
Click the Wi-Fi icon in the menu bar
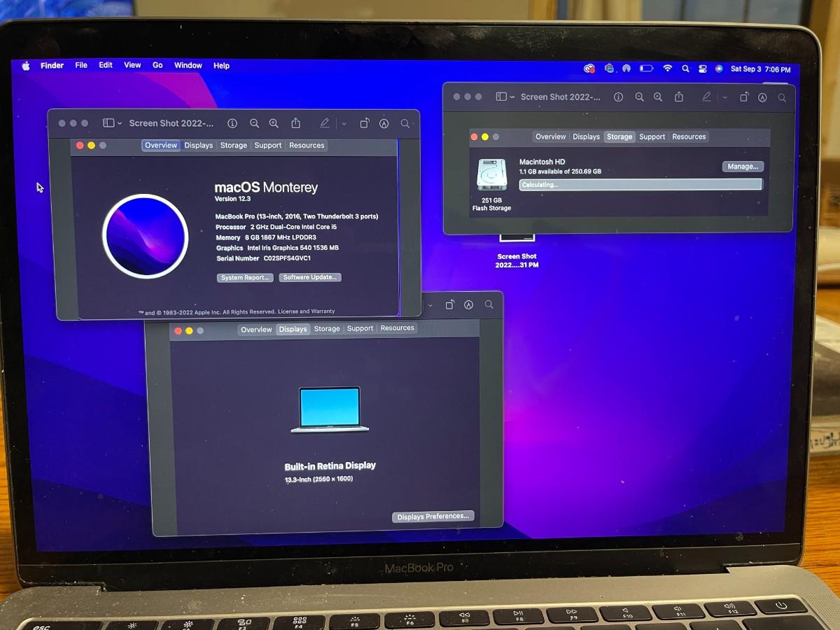click(668, 69)
